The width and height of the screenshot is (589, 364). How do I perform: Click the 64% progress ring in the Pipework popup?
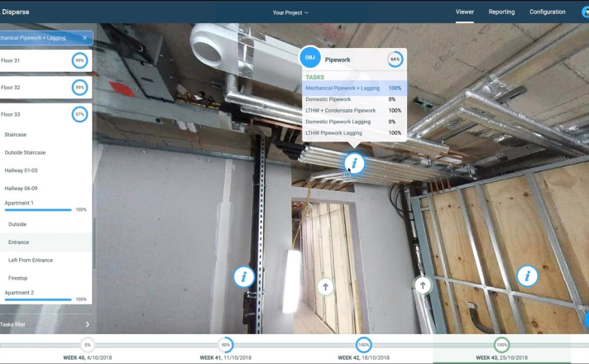(395, 60)
